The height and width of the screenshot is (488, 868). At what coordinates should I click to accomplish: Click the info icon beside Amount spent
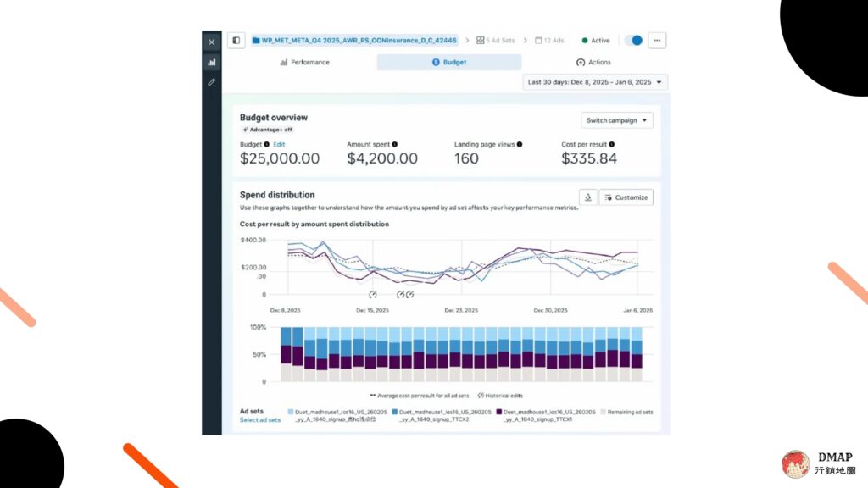point(395,144)
